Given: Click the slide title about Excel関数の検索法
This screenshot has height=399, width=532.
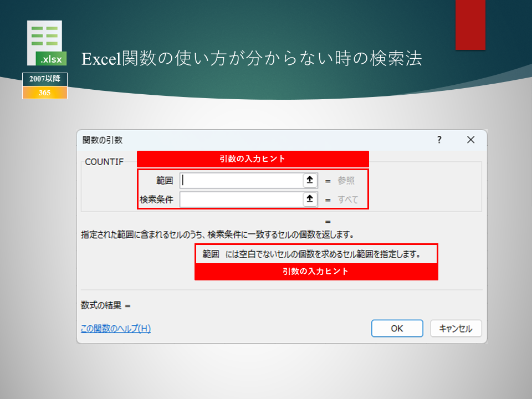Looking at the screenshot, I should click(252, 59).
